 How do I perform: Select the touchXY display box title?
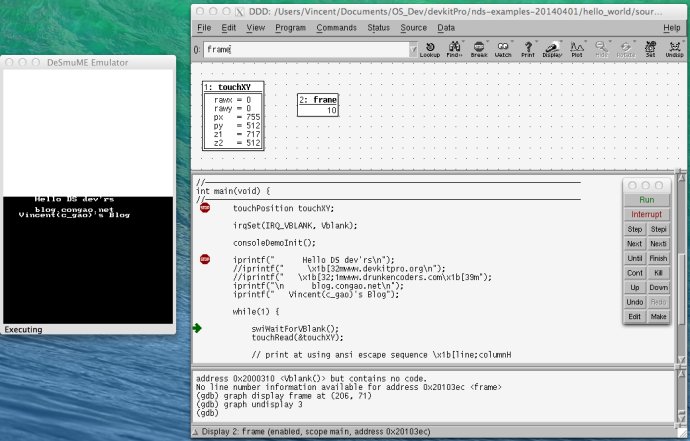[x=233, y=88]
